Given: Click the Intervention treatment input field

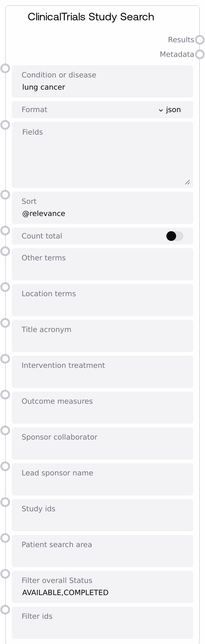Looking at the screenshot, I should 102,376.
